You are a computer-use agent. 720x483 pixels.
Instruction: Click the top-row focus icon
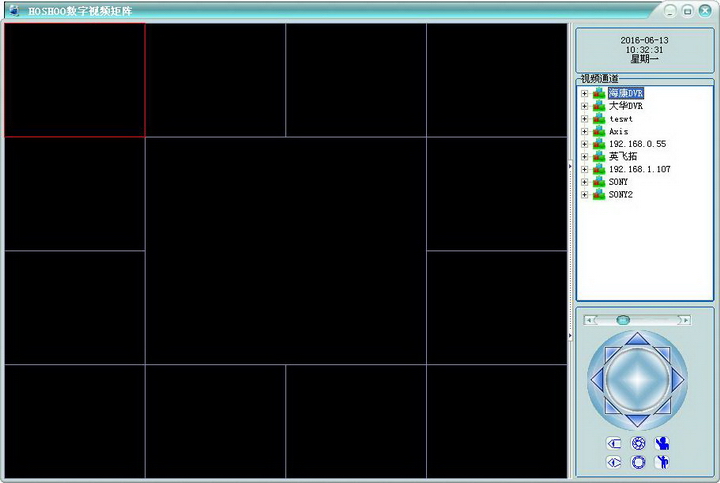[614, 443]
